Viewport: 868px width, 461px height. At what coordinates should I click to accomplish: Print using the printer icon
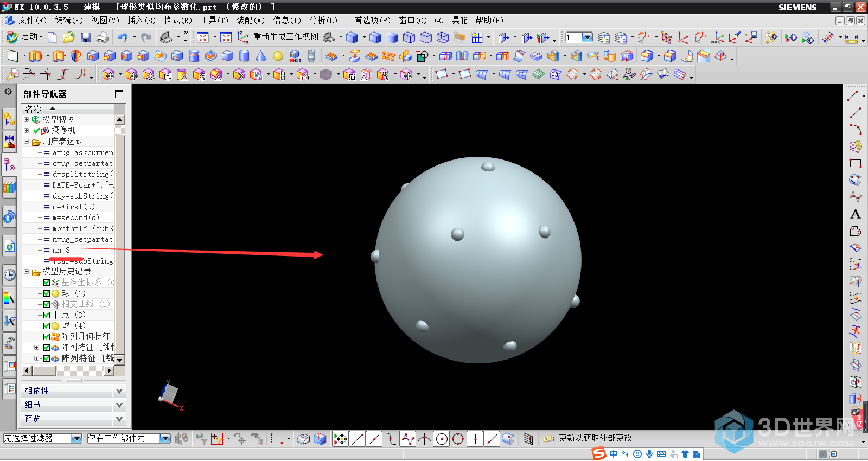(103, 37)
